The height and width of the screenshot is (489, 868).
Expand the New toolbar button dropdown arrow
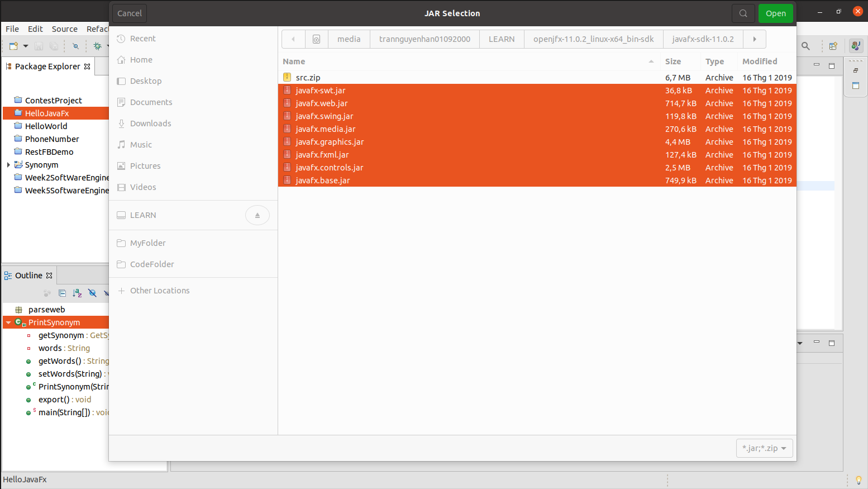25,46
